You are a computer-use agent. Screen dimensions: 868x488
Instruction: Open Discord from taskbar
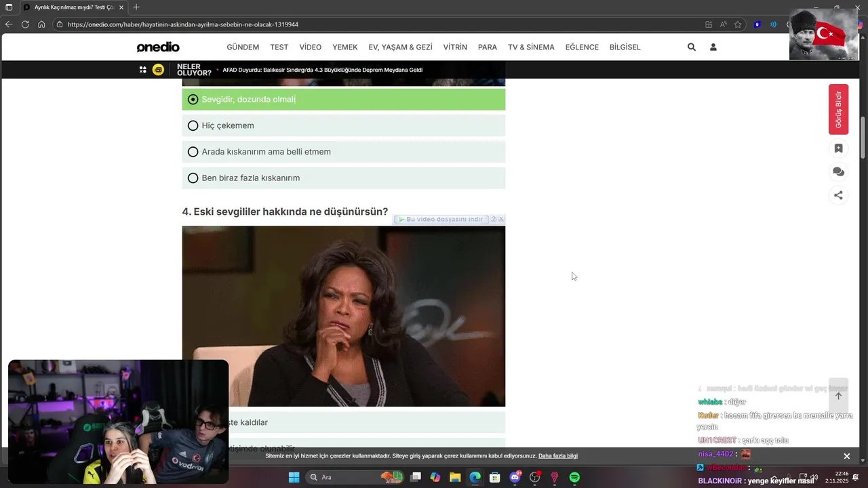point(515,477)
